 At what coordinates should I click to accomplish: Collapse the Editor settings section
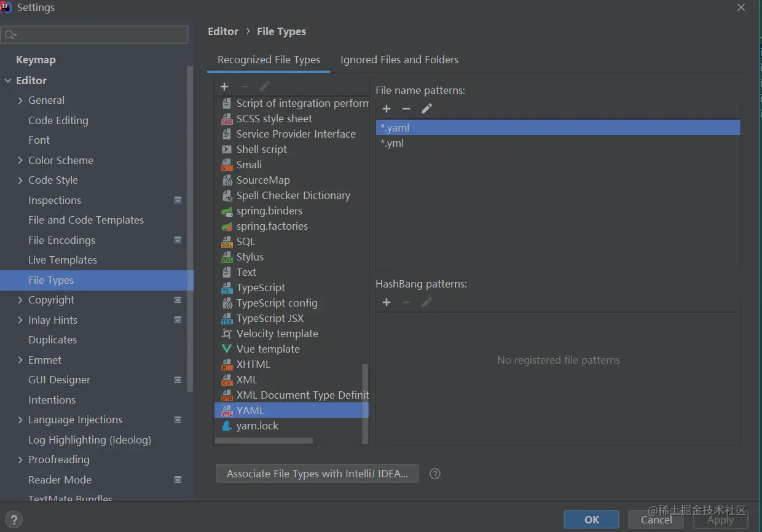point(8,80)
